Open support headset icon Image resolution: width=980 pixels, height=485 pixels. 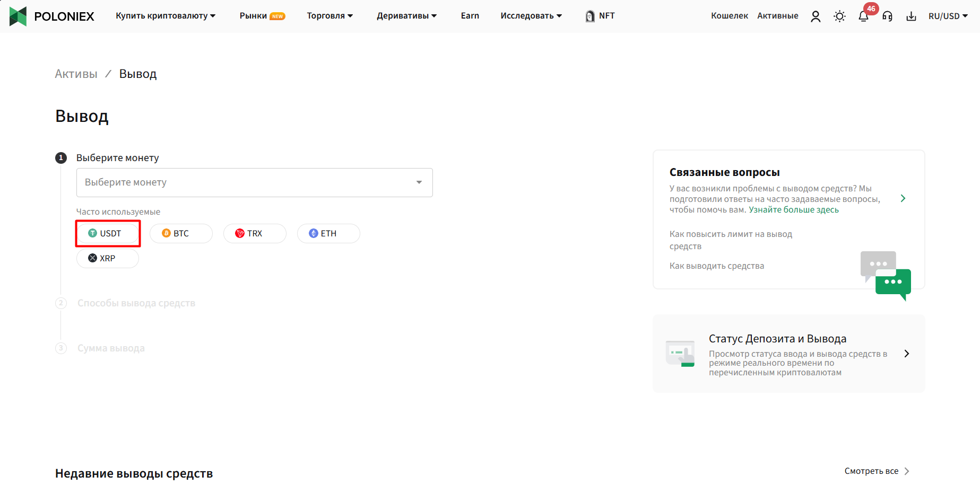click(887, 16)
